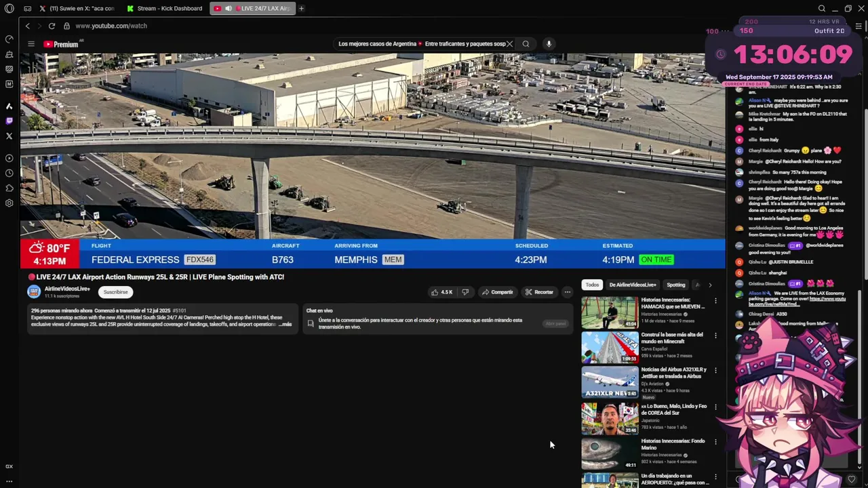Open the sidebar settings gear
Screen dimensions: 868x488
point(9,203)
